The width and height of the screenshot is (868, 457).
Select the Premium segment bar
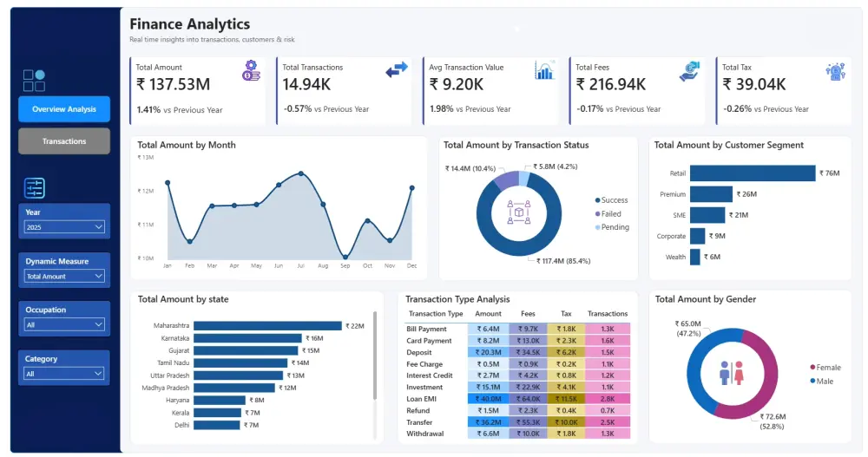pyautogui.click(x=712, y=194)
